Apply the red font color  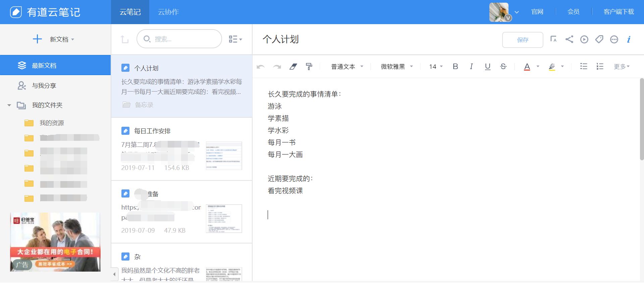click(527, 66)
